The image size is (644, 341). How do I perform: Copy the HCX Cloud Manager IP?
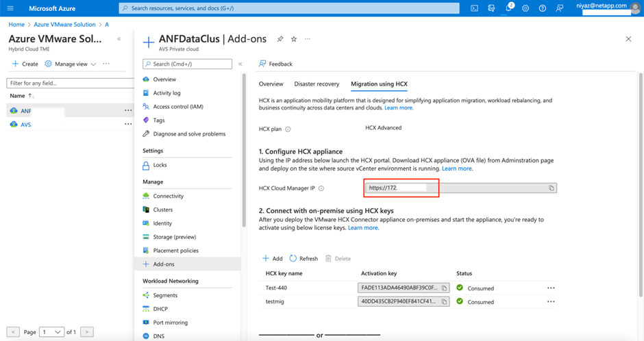(552, 188)
